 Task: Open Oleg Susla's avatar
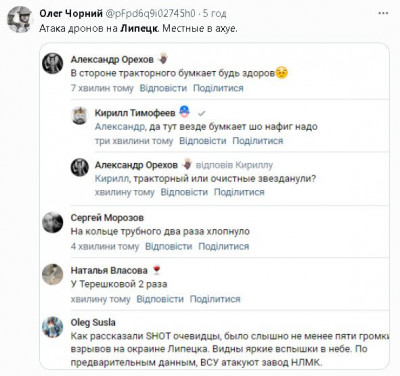pyautogui.click(x=53, y=327)
